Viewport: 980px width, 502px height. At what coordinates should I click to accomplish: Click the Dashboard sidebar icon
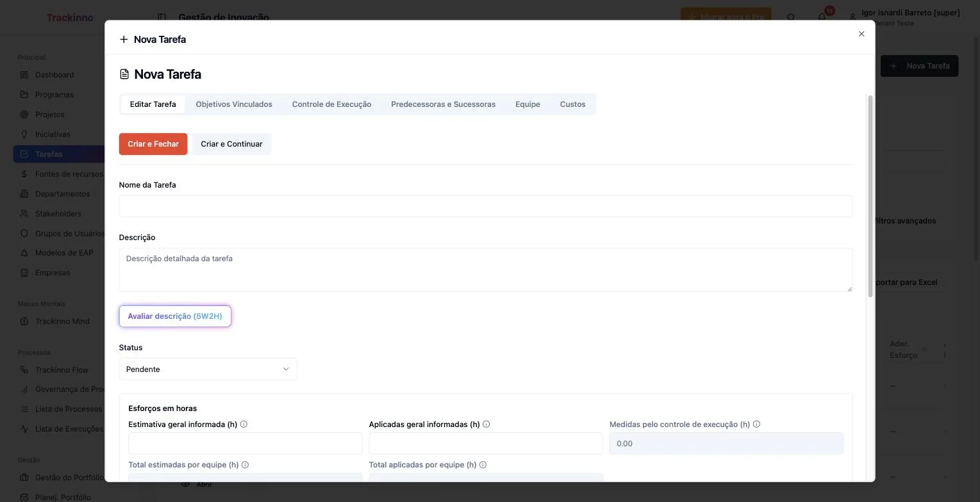[24, 75]
